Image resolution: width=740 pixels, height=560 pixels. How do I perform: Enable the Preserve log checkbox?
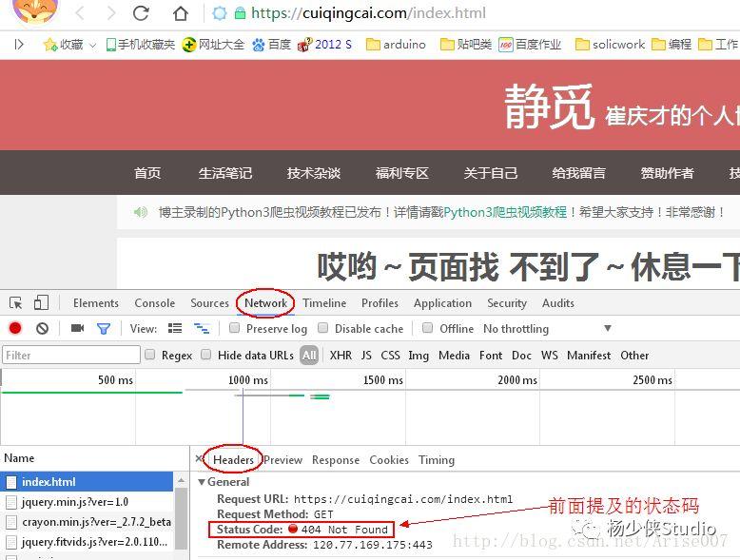pyautogui.click(x=234, y=328)
